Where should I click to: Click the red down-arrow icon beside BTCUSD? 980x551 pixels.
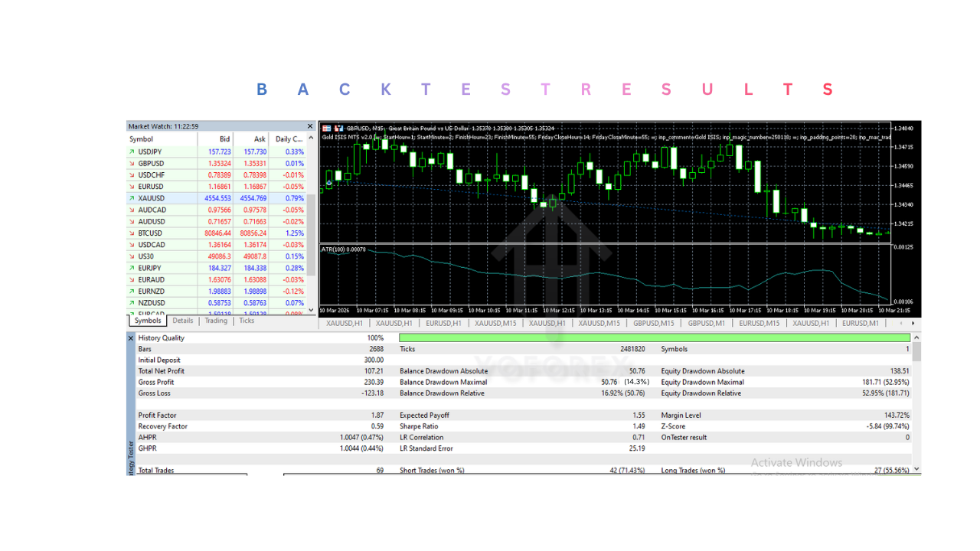(x=132, y=233)
